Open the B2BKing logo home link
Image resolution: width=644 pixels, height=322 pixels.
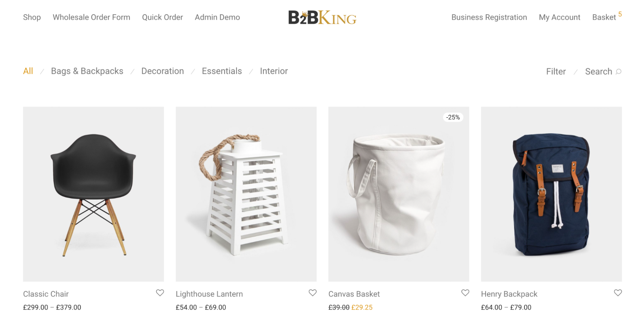click(322, 17)
